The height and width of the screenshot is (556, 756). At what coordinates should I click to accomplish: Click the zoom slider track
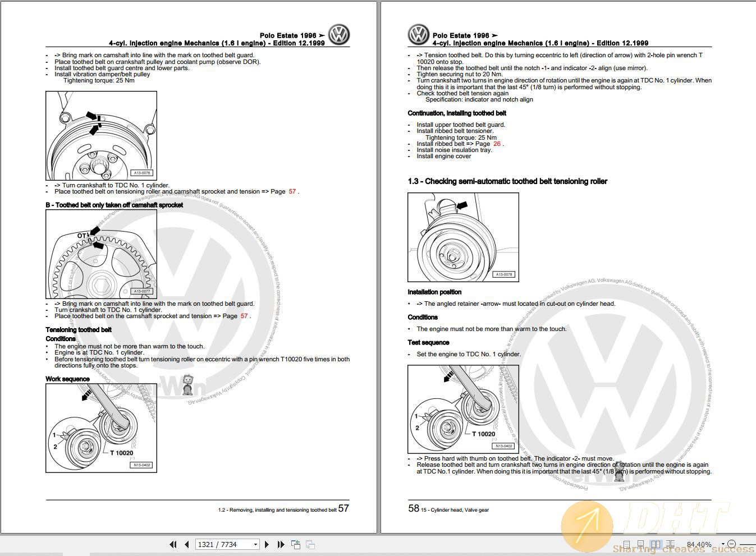coord(748,544)
